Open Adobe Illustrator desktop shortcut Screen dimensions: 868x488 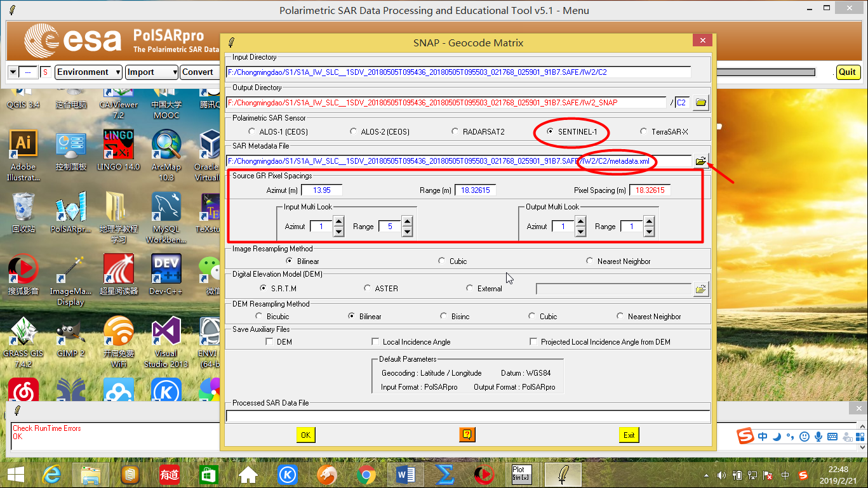[x=23, y=155]
